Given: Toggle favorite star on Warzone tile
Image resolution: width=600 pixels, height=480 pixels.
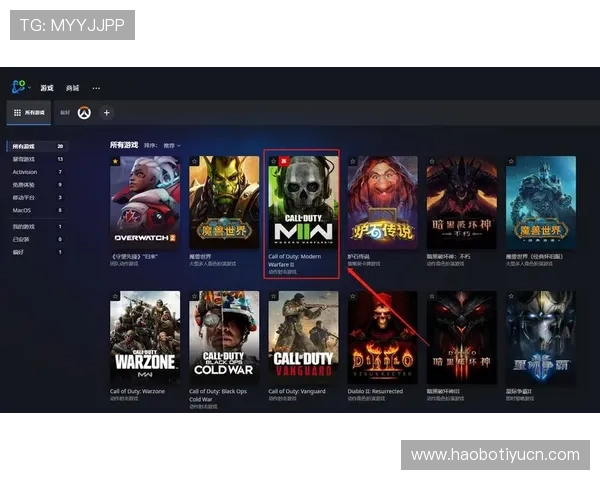Looking at the screenshot, I should pos(115,296).
